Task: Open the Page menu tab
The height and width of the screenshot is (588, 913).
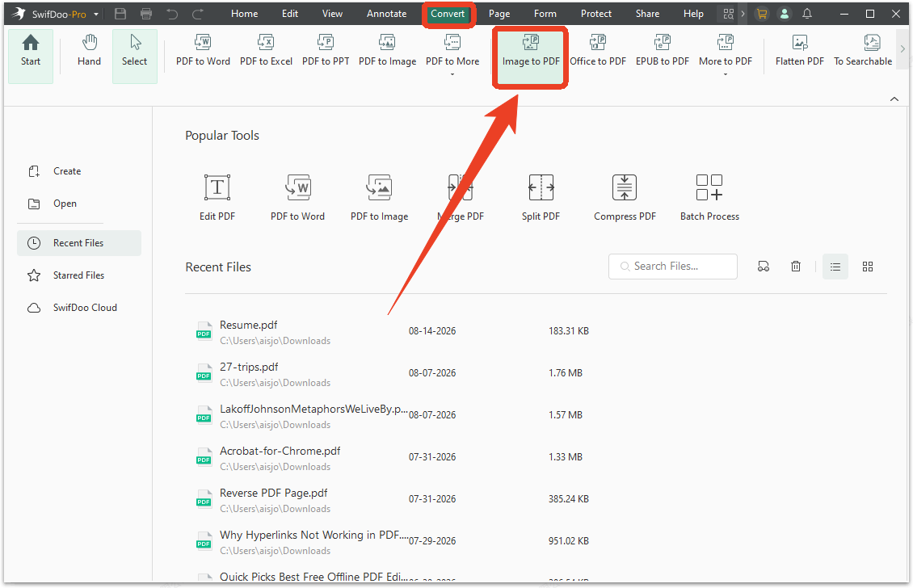Action: tap(499, 14)
